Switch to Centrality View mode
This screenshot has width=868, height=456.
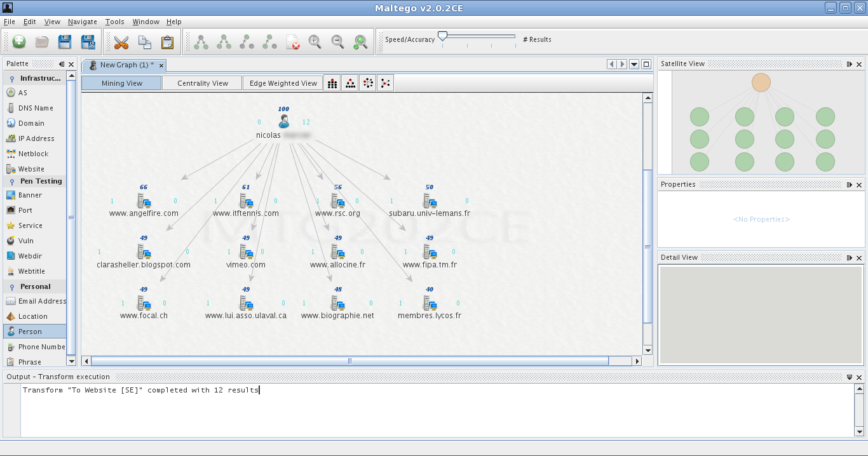pos(202,83)
